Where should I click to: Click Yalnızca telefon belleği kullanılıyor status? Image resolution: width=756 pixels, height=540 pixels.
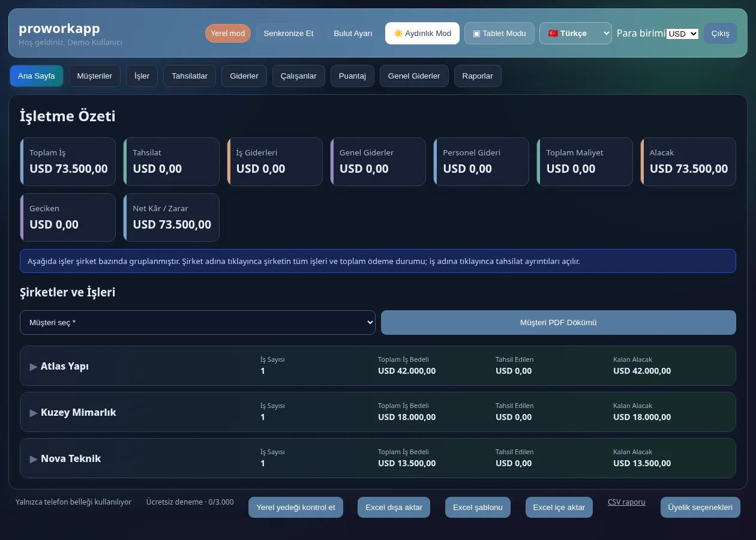click(x=73, y=502)
